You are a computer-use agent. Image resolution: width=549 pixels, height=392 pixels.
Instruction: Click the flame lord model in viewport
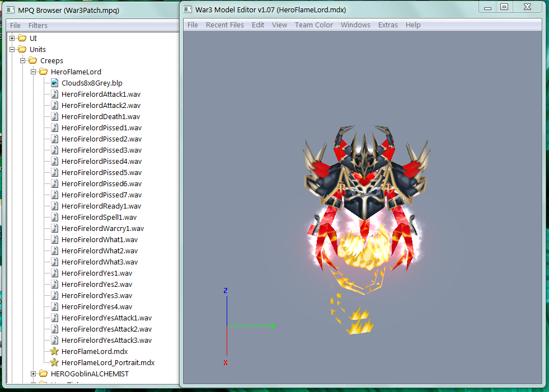click(x=365, y=210)
